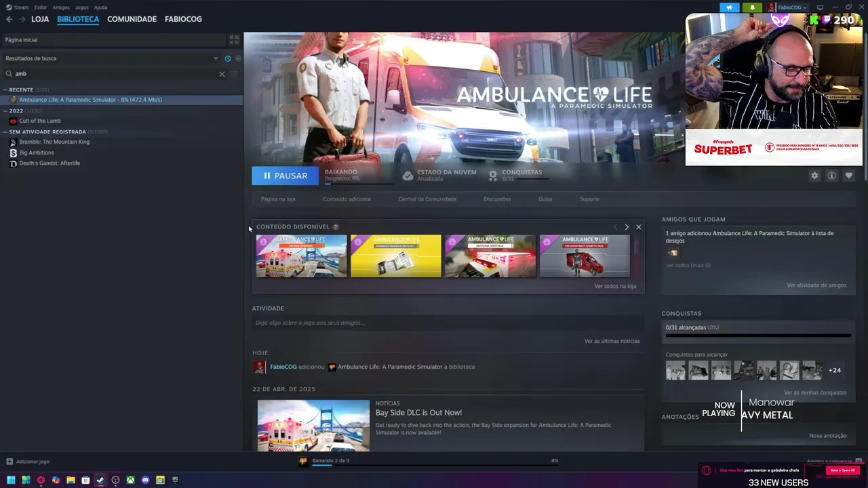Toggle sort by recent activity clock icon
The width and height of the screenshot is (868, 488).
click(x=228, y=58)
